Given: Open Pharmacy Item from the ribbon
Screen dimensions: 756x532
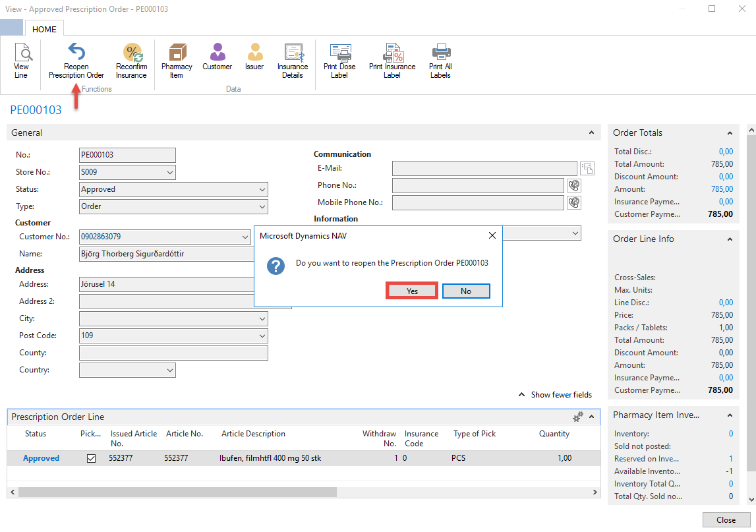Looking at the screenshot, I should pos(177,54).
